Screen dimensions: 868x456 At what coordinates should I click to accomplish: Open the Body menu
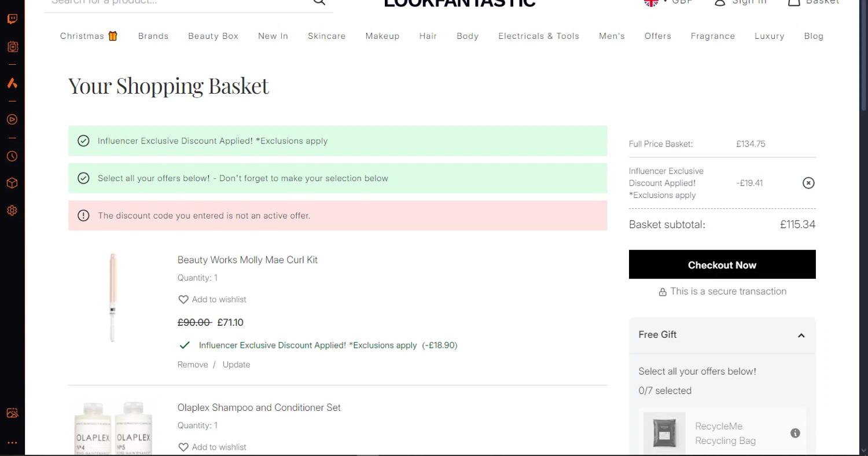pyautogui.click(x=468, y=36)
